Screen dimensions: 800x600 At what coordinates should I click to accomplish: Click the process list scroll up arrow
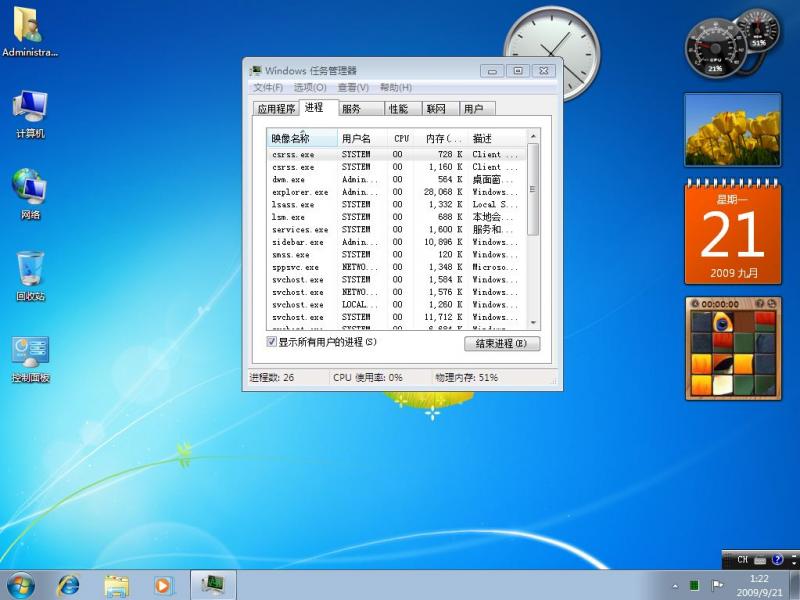533,136
